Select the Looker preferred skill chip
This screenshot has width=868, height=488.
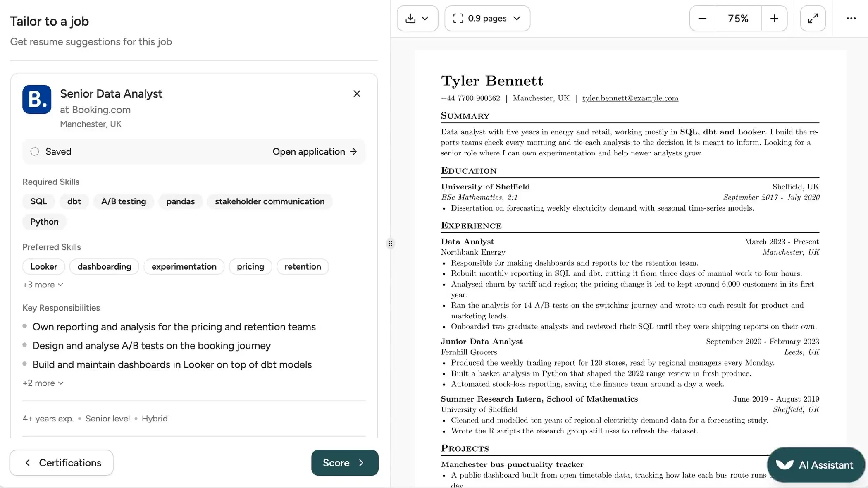(44, 267)
